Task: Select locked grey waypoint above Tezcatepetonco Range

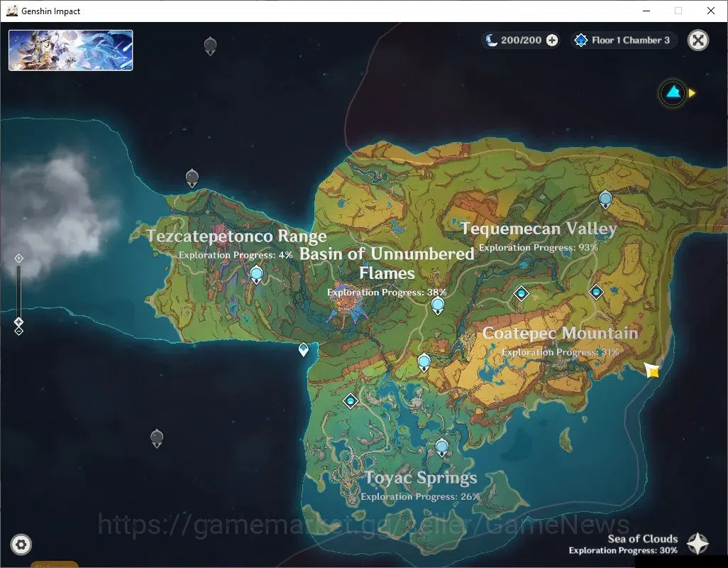Action: click(x=192, y=178)
